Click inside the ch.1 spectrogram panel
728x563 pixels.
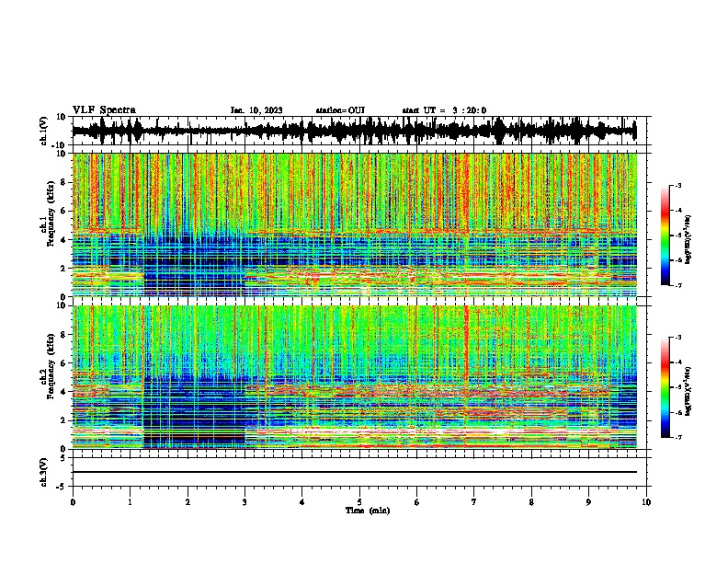click(355, 224)
